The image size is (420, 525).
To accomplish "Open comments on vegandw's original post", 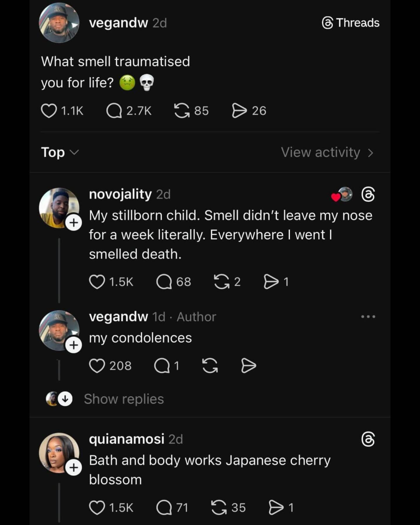I will [114, 111].
